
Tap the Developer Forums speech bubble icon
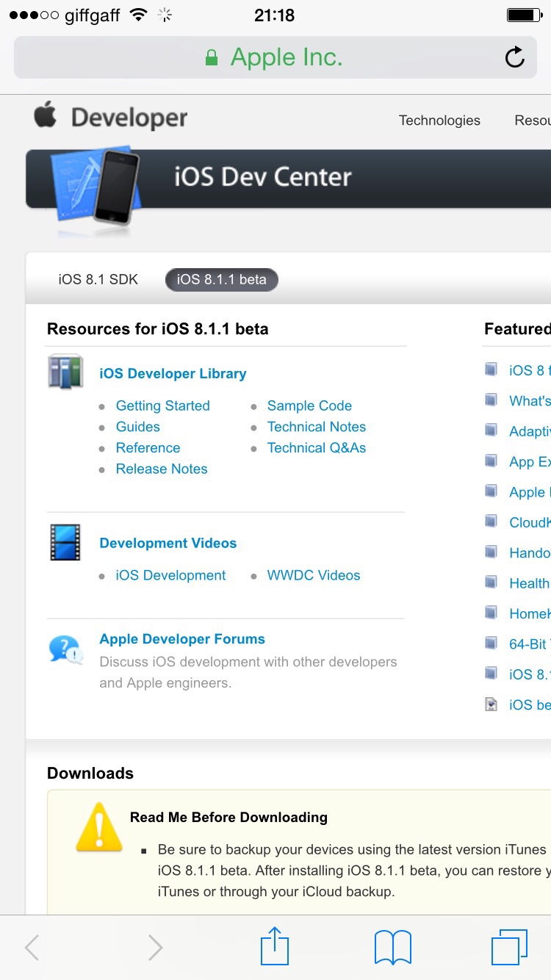[65, 649]
